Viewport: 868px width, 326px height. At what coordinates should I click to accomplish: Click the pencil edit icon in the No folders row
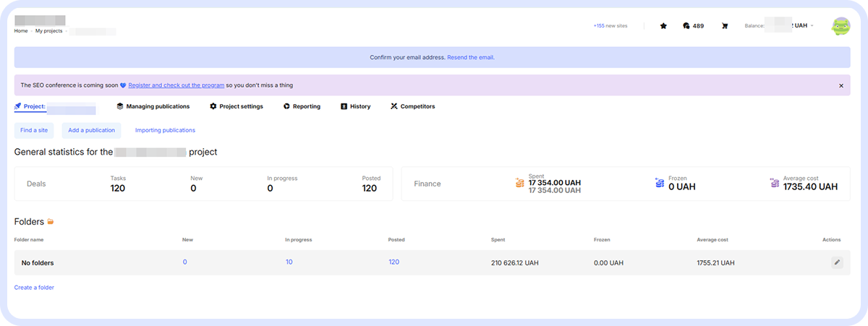point(837,262)
